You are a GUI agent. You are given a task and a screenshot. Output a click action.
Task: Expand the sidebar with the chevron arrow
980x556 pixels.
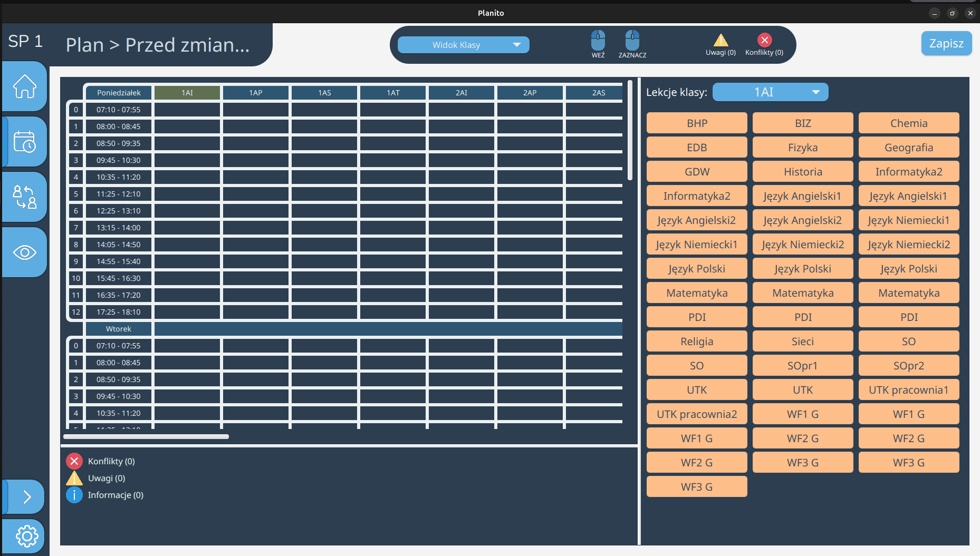(26, 496)
